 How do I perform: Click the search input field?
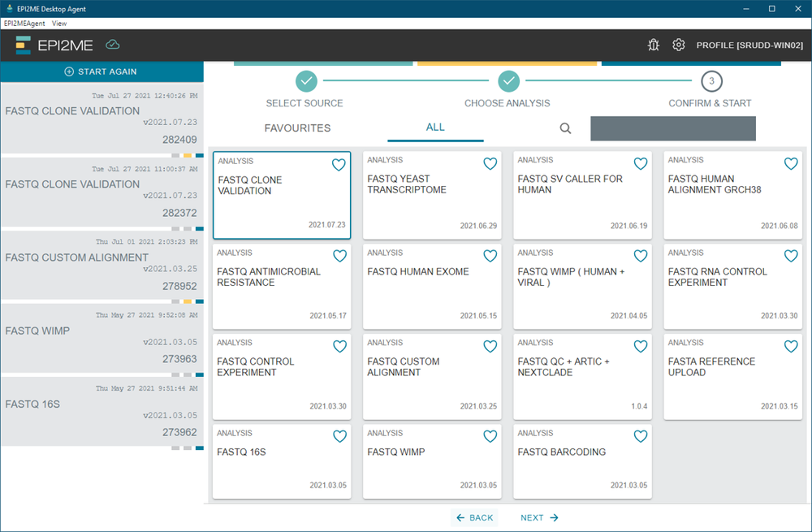672,128
